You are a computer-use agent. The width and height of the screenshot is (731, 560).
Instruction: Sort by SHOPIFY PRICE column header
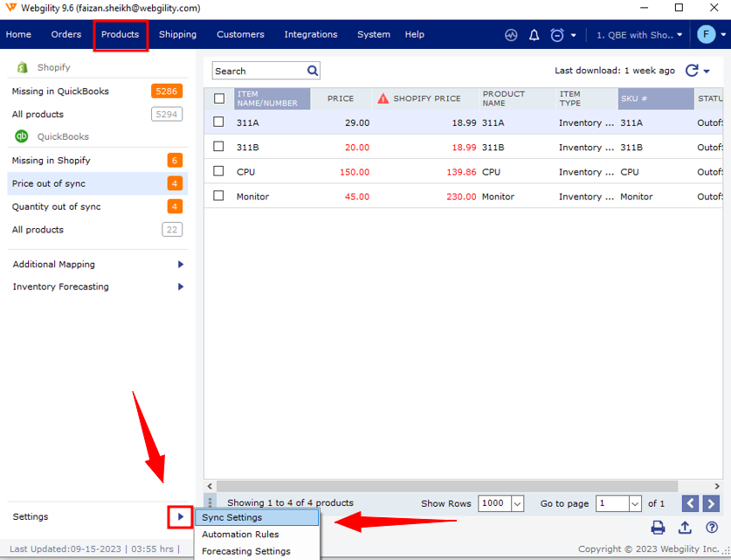pos(426,99)
